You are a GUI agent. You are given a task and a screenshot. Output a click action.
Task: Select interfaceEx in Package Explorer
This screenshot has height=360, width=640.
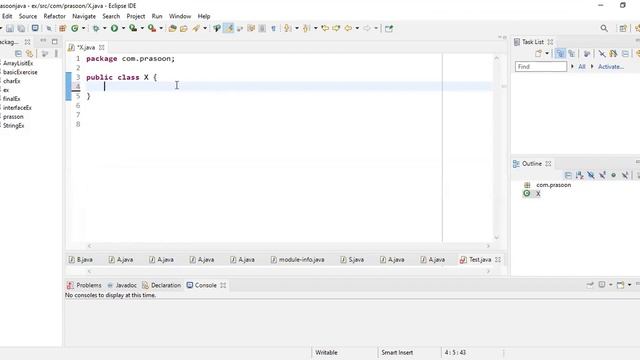click(x=17, y=108)
